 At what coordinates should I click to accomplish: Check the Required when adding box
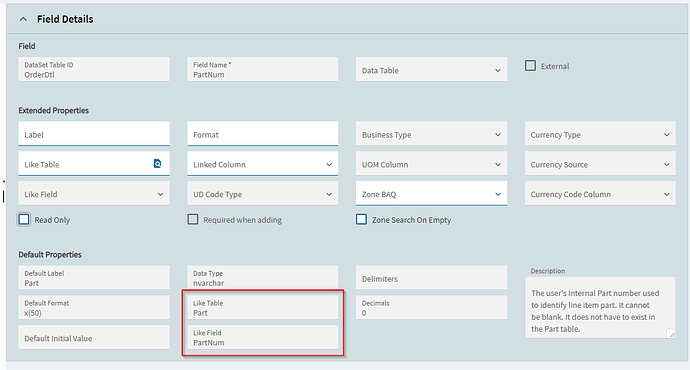193,219
